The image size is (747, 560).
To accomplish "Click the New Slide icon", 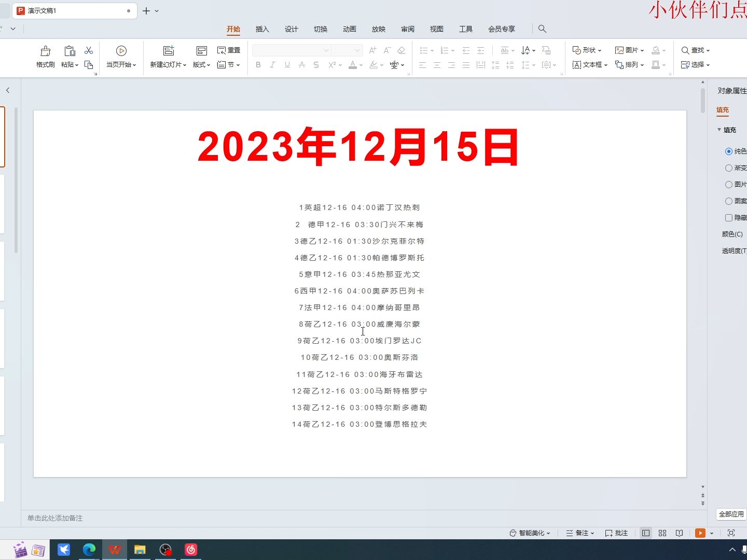I will point(169,51).
